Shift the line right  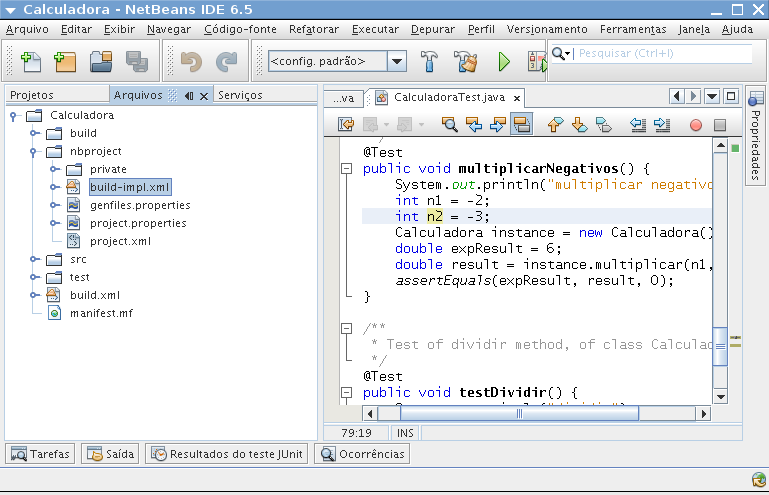pyautogui.click(x=662, y=125)
